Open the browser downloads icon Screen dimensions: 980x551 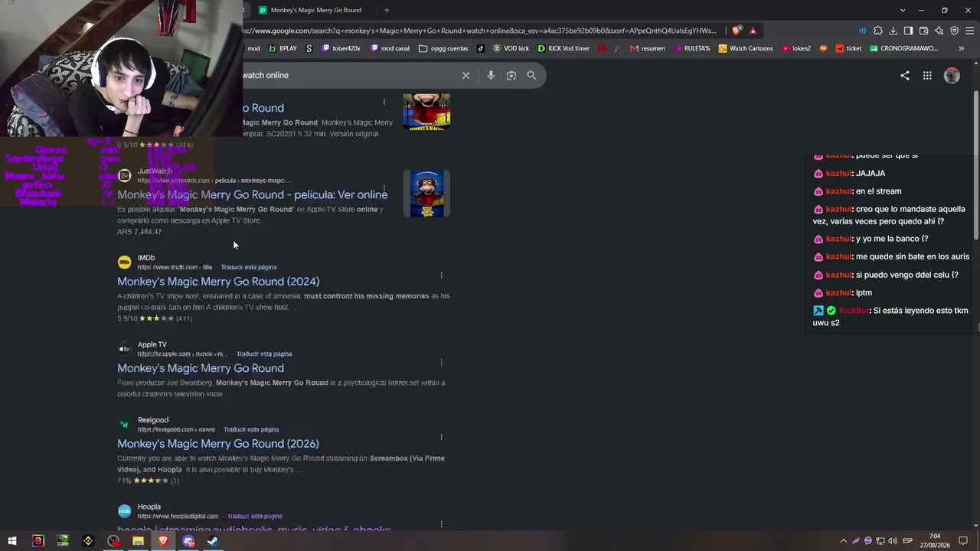click(893, 31)
